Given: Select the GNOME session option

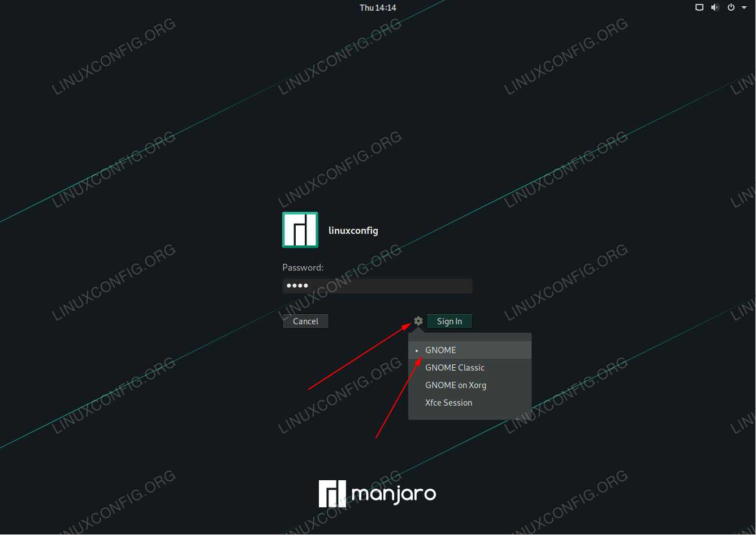Looking at the screenshot, I should pyautogui.click(x=470, y=350).
